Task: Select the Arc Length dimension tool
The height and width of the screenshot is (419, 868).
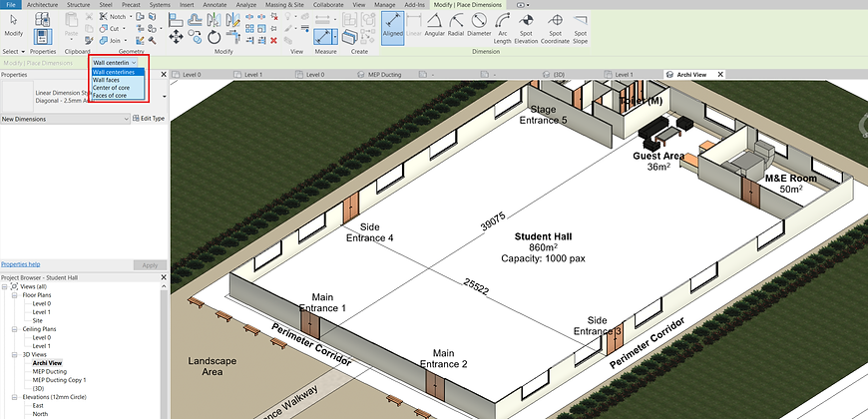Action: pos(502,27)
